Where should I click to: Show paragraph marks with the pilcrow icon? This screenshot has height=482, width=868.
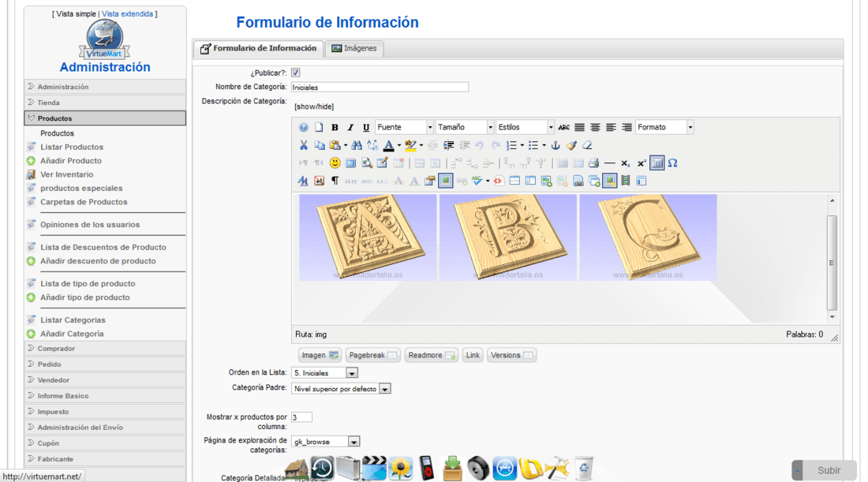point(335,181)
